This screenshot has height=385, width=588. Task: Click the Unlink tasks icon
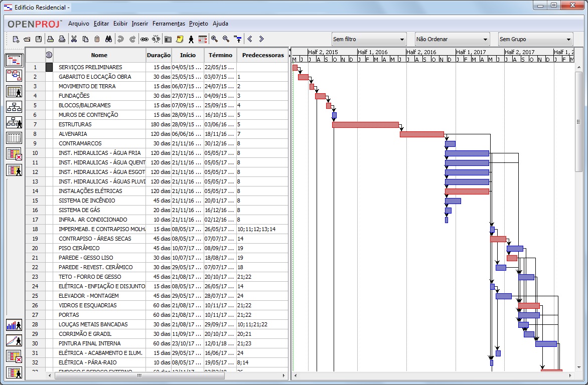pos(156,39)
